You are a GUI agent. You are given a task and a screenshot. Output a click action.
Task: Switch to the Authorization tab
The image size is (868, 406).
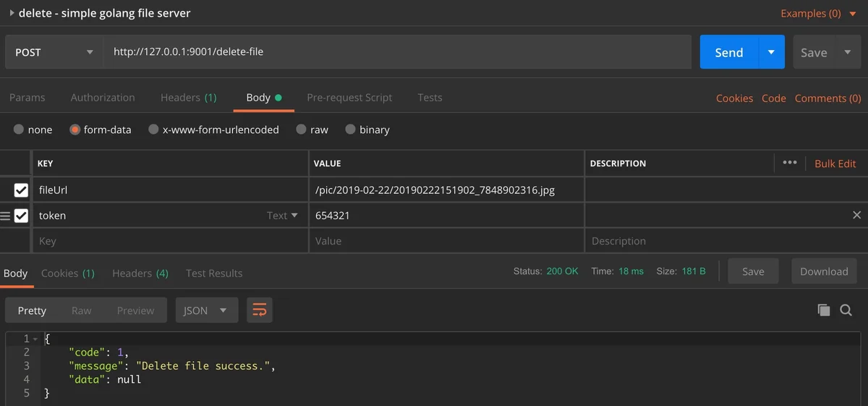pyautogui.click(x=103, y=98)
